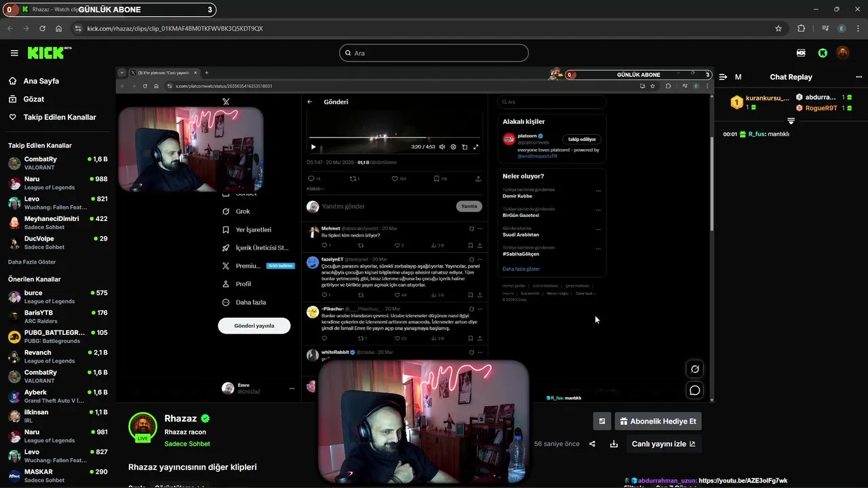Toggle the chat bubble overlay button on player
The image size is (868, 488).
coord(695,390)
